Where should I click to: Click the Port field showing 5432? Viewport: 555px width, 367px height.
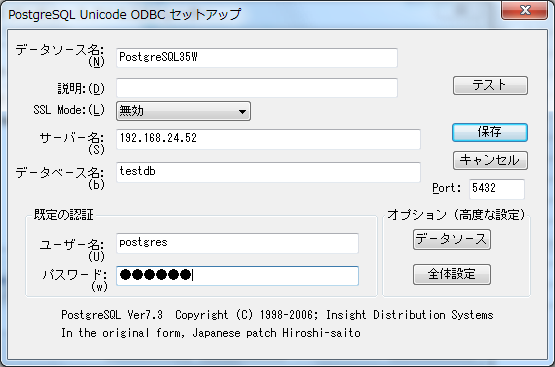pyautogui.click(x=497, y=189)
